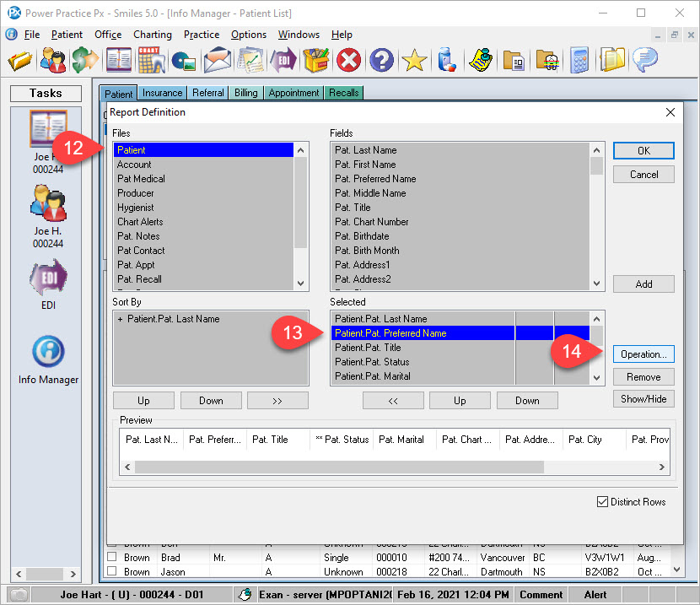Switch to the Appointment tab

tap(293, 93)
